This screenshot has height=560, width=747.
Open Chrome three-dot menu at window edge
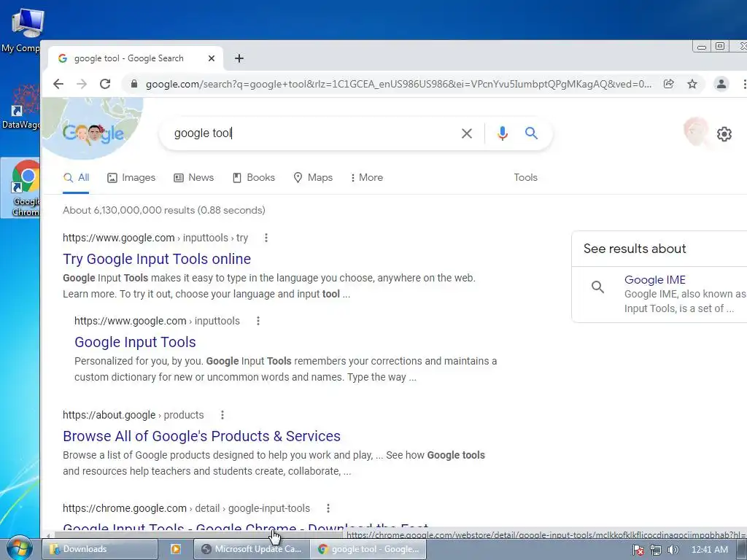click(744, 85)
